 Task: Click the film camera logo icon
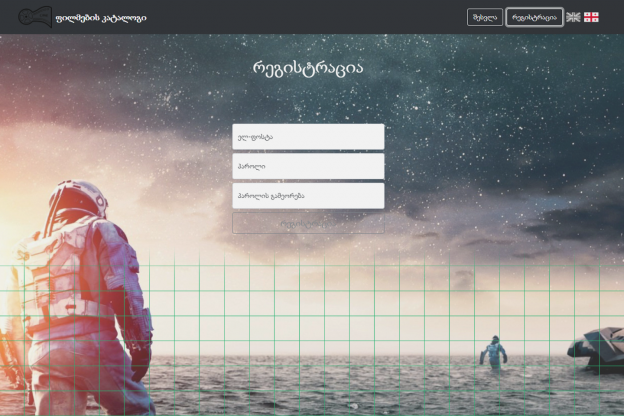35,17
